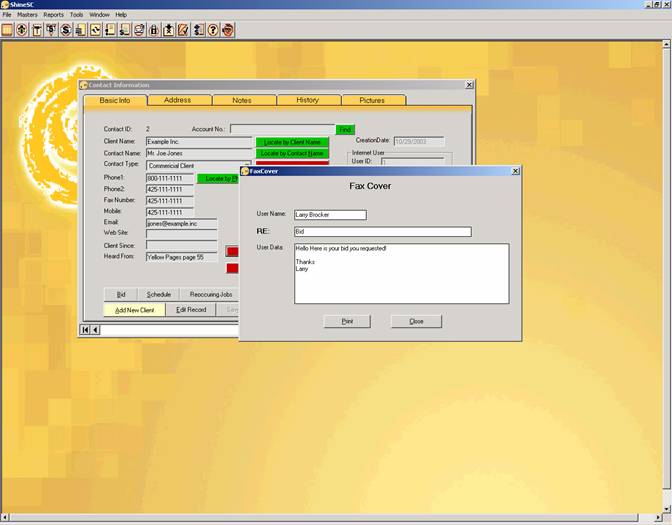Click the Client Since field

(181, 246)
